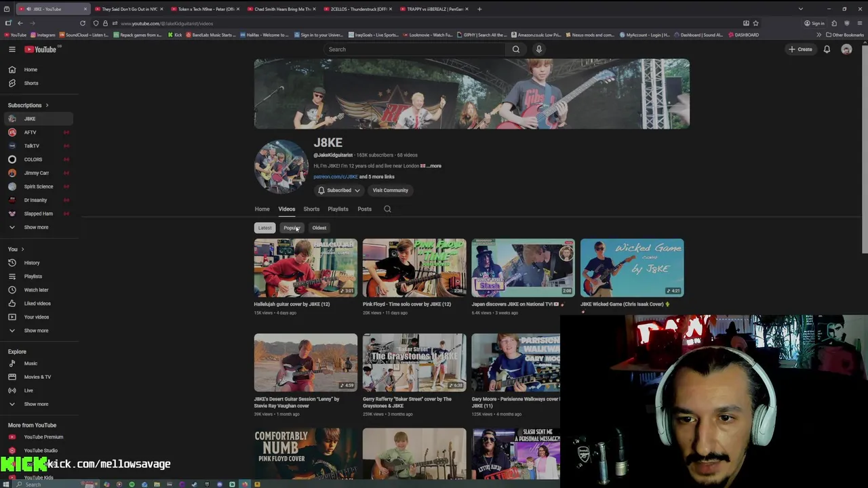Open Movies & TV under Explore
This screenshot has height=488, width=868.
pyautogui.click(x=39, y=377)
